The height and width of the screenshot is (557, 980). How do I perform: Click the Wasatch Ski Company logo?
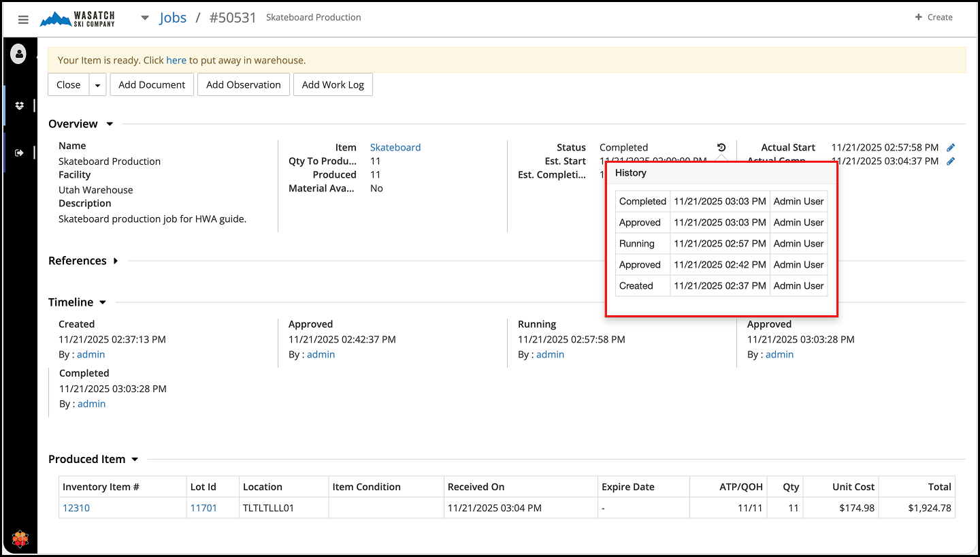[x=77, y=18]
